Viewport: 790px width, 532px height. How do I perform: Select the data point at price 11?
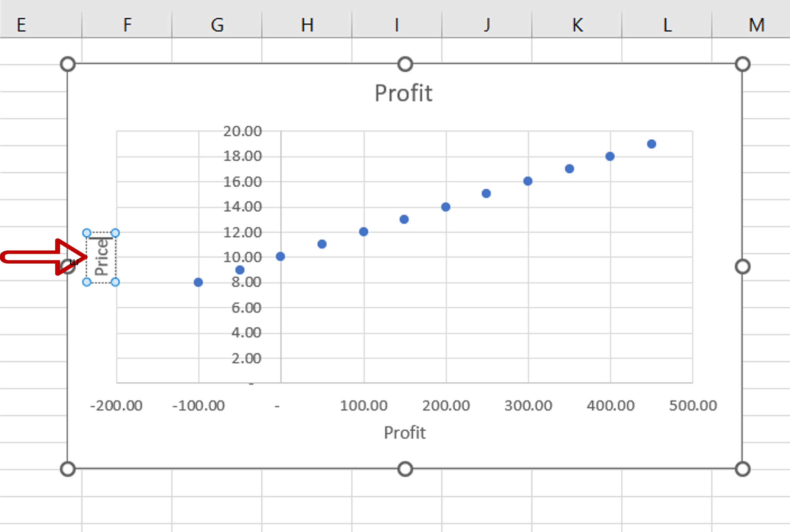(322, 244)
